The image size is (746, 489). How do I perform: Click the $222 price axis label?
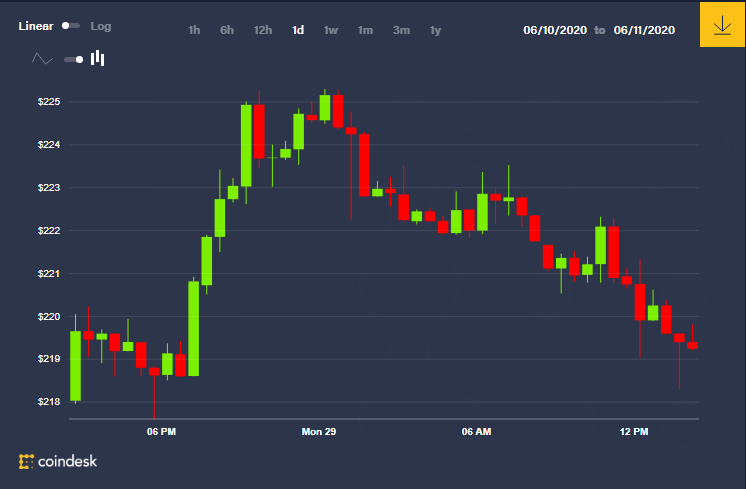[x=49, y=230]
